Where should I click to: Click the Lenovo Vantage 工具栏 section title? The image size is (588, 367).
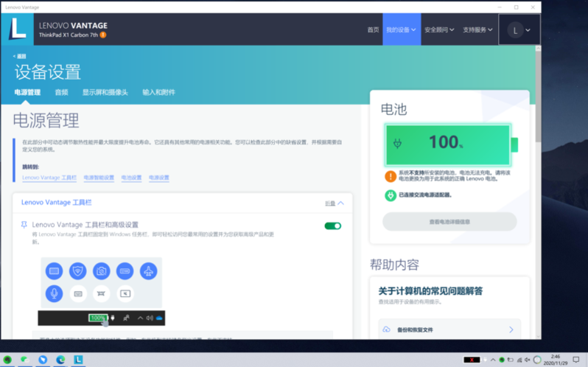pyautogui.click(x=56, y=203)
